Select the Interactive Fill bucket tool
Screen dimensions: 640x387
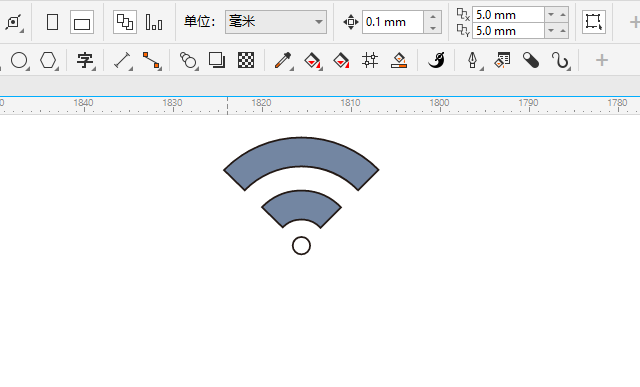[312, 61]
